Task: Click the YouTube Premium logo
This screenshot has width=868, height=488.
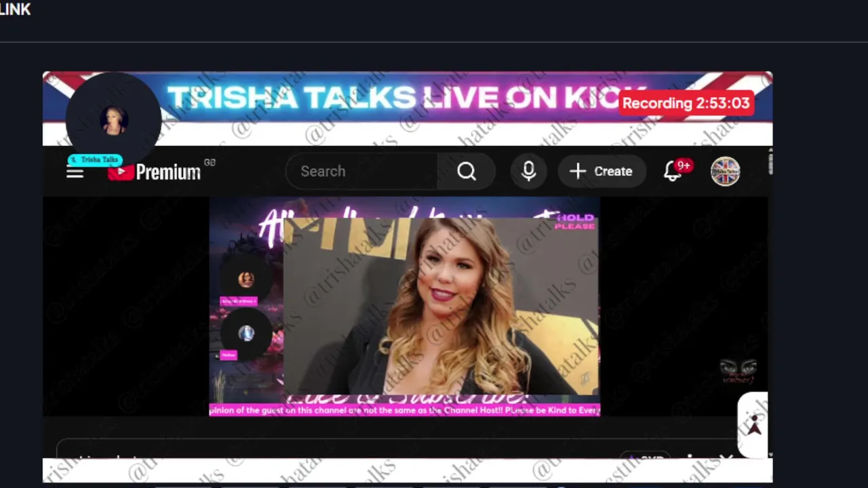Action: [x=155, y=171]
